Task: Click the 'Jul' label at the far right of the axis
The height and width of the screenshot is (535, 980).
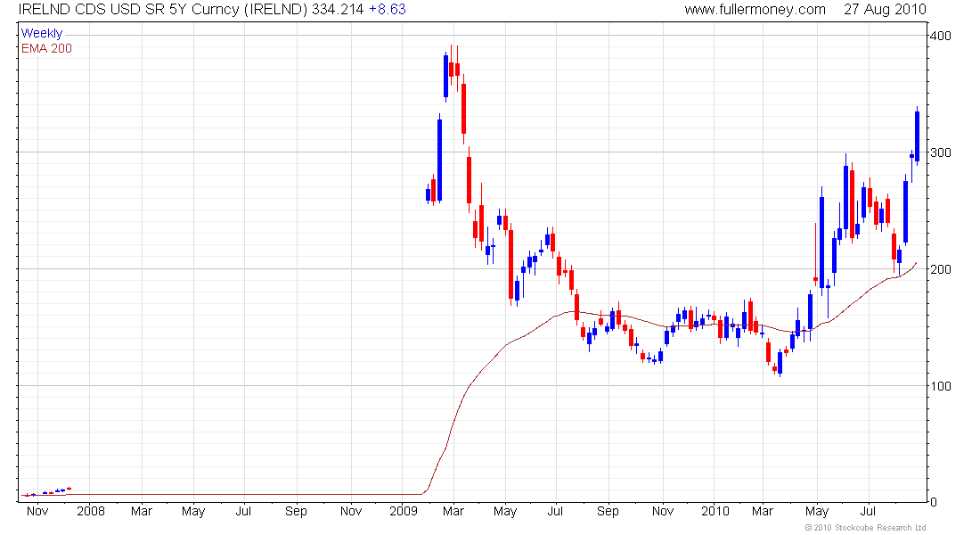Action: [868, 511]
